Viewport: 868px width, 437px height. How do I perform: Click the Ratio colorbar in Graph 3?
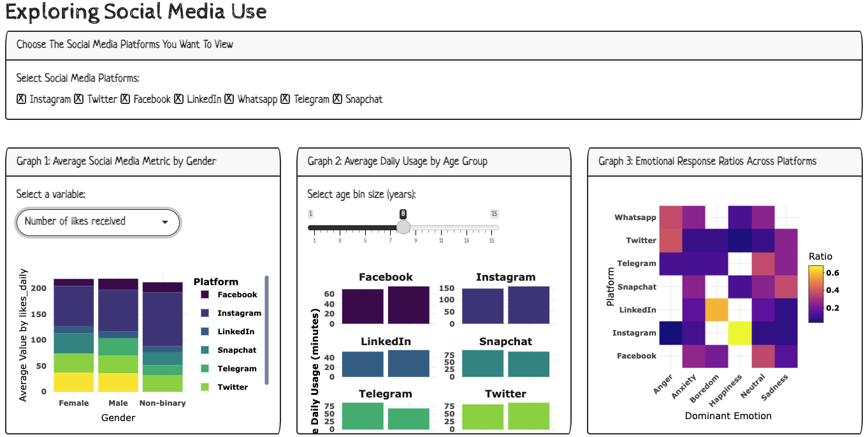pyautogui.click(x=815, y=294)
